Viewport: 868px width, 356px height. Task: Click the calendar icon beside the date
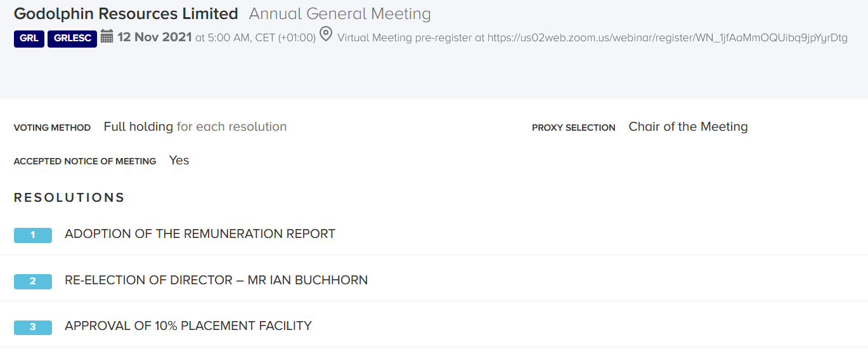(x=107, y=37)
